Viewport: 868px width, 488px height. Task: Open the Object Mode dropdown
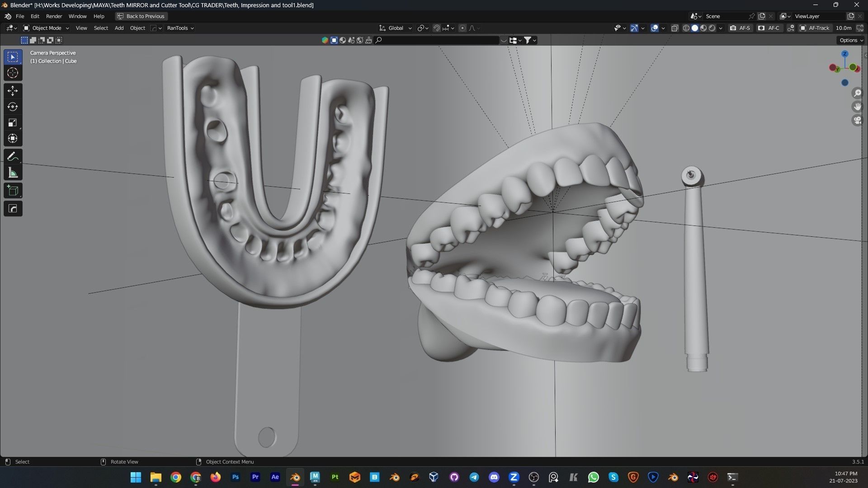[46, 28]
